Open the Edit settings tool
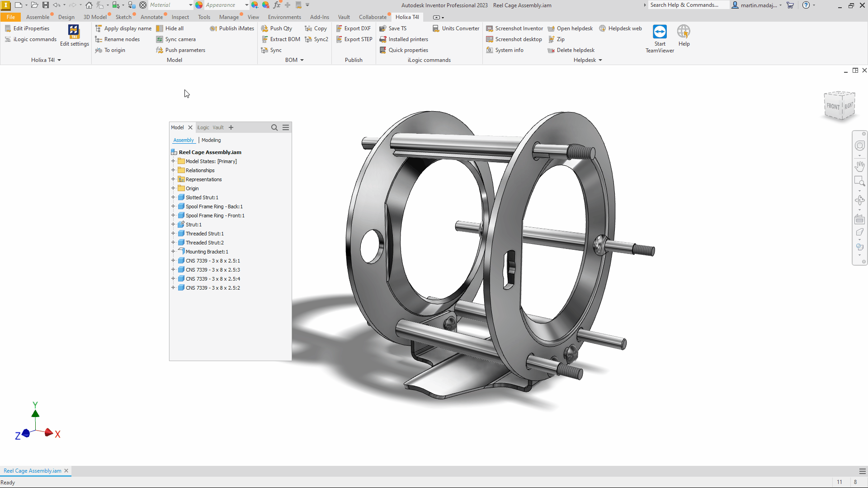 [x=74, y=35]
